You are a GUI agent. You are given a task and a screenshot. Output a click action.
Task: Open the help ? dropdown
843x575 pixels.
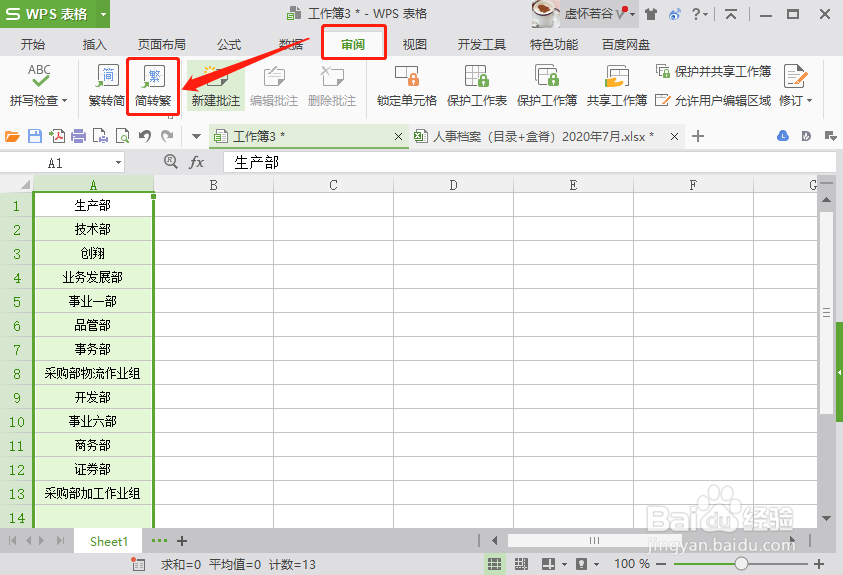coord(699,14)
